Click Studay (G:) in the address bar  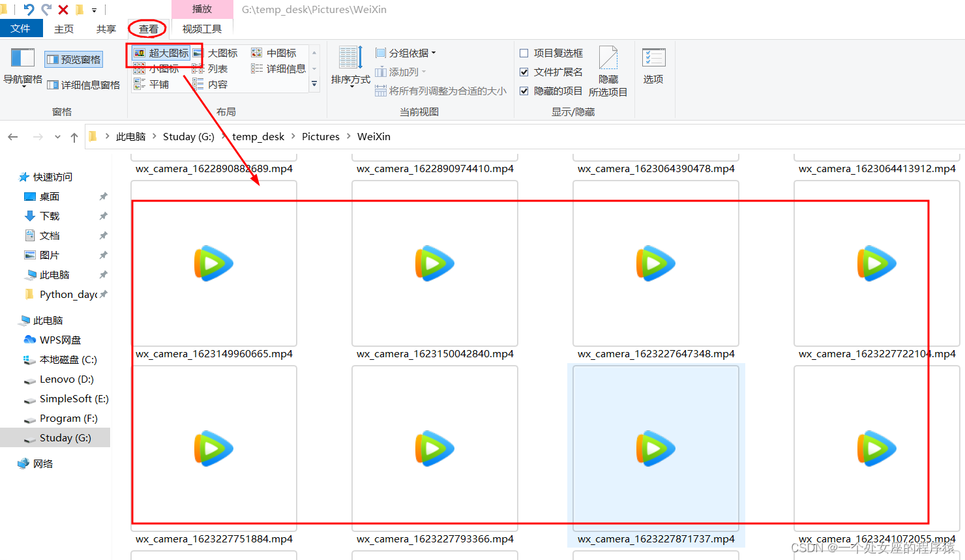(x=188, y=136)
